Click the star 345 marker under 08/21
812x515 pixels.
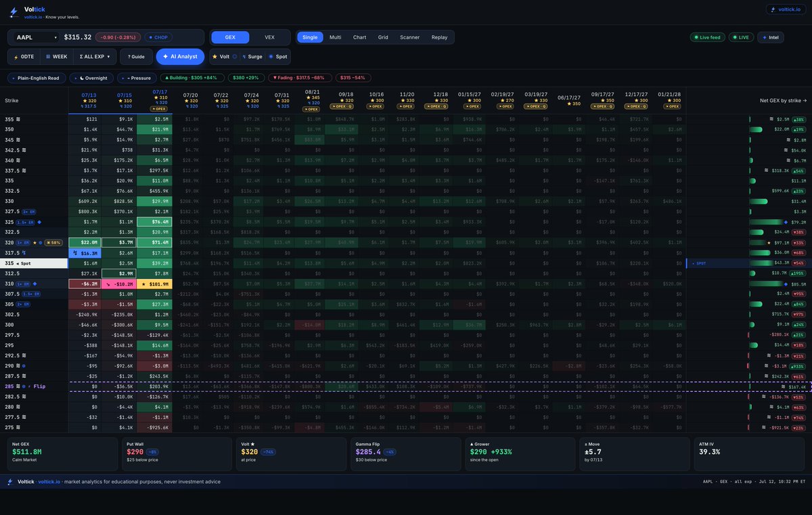pos(312,97)
